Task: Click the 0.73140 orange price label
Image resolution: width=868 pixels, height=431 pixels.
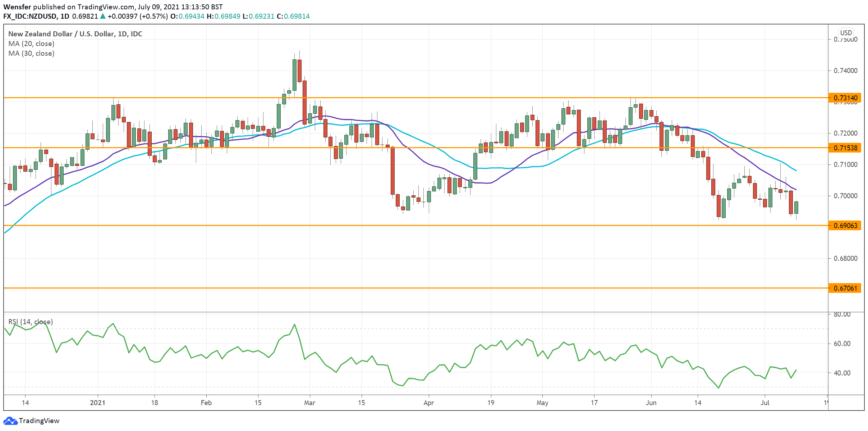Action: click(845, 98)
